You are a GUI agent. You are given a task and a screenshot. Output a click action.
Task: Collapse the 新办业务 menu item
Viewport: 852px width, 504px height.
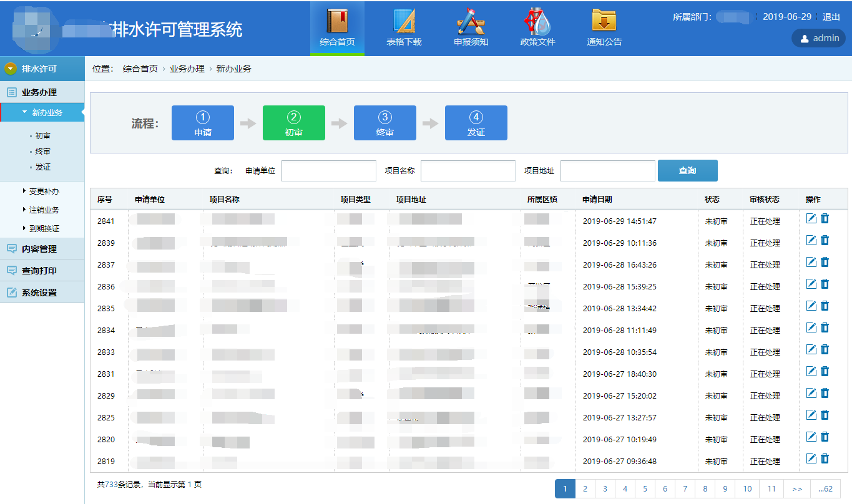[46, 113]
